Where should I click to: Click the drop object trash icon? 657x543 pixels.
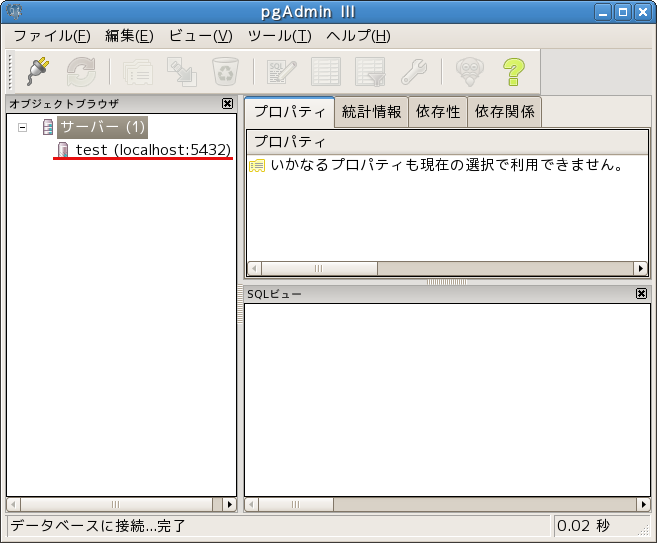coord(225,72)
